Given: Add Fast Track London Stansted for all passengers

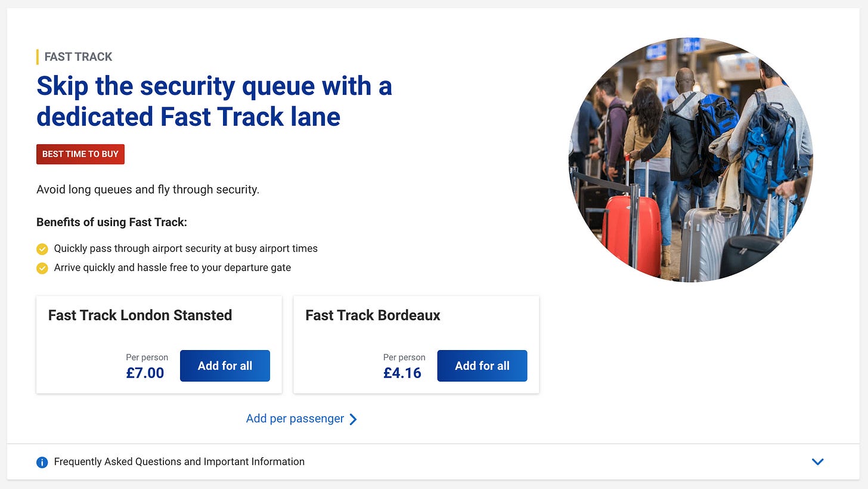Looking at the screenshot, I should [225, 366].
